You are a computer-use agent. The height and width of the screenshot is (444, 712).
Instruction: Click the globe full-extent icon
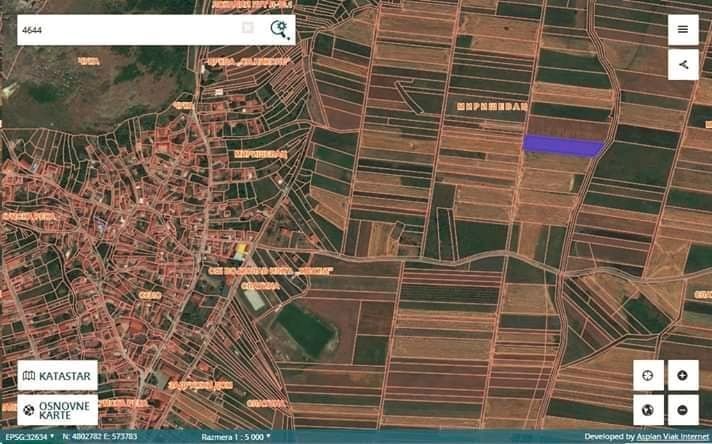tap(648, 410)
